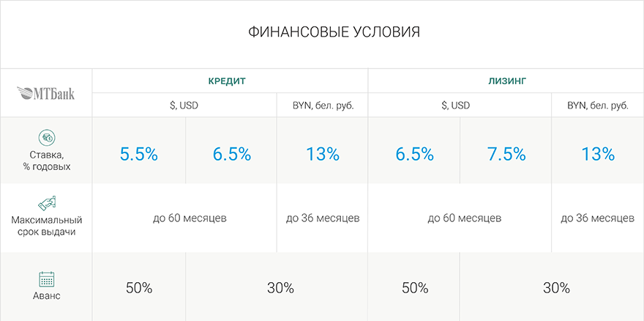The width and height of the screenshot is (644, 321).
Task: Click 'до 36 месяцев' in the leasing column
Action: 598,218
